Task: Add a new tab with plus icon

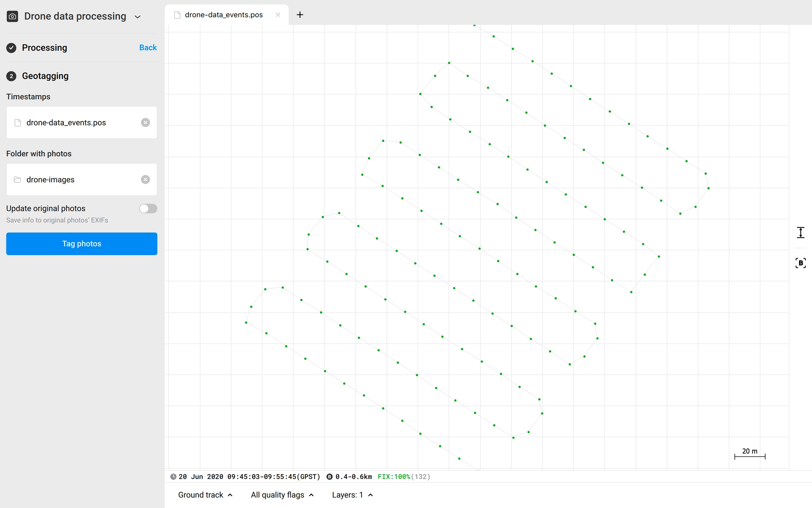Action: click(300, 15)
